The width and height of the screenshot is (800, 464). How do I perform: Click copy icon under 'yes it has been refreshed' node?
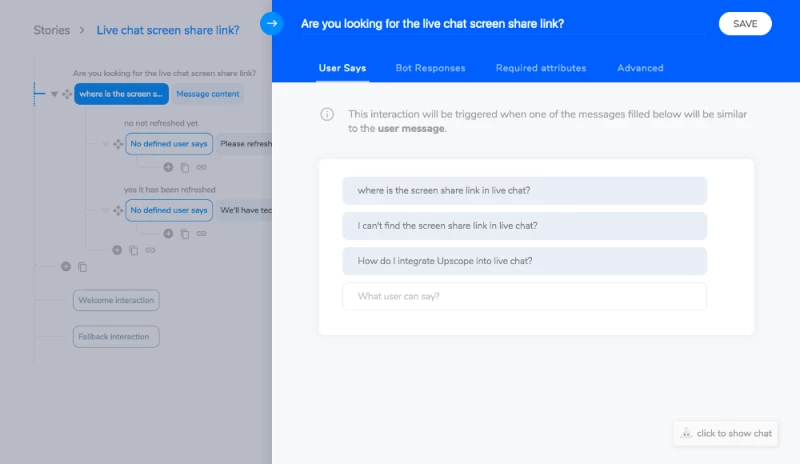point(184,233)
